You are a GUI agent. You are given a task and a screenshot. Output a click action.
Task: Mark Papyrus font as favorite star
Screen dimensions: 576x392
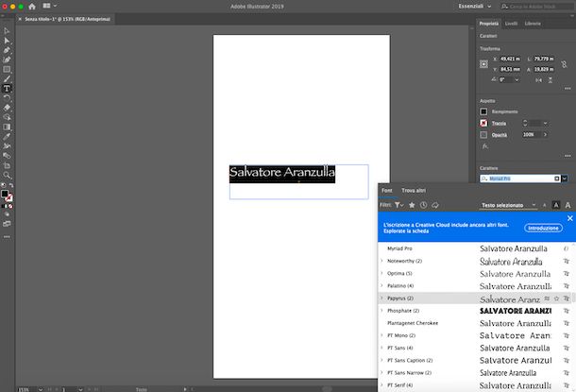click(x=556, y=298)
